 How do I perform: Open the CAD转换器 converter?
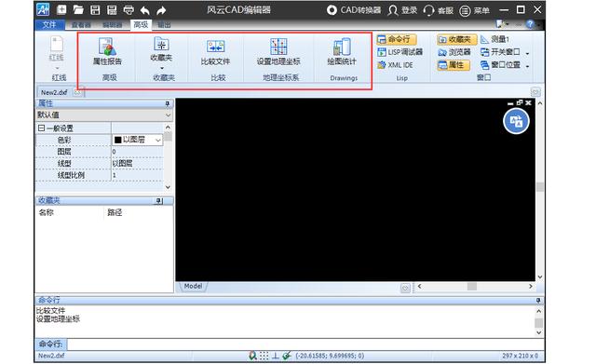coord(354,10)
